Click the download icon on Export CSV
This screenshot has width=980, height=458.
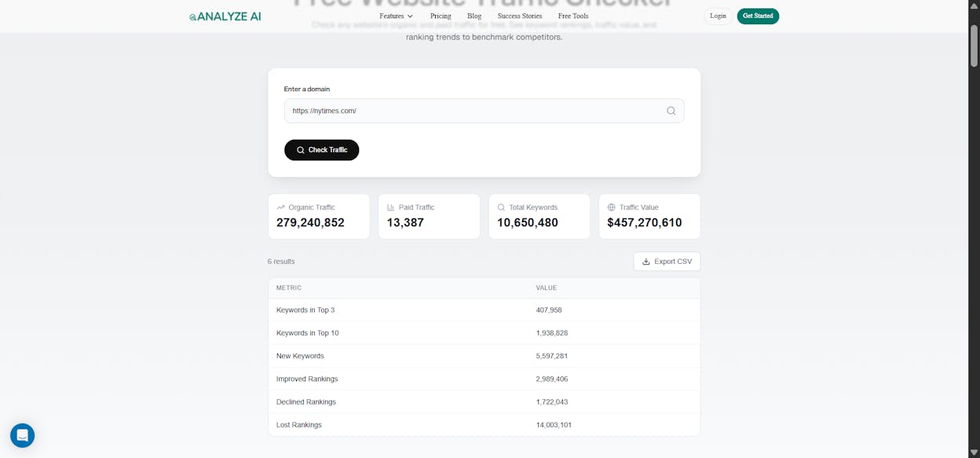click(x=646, y=262)
